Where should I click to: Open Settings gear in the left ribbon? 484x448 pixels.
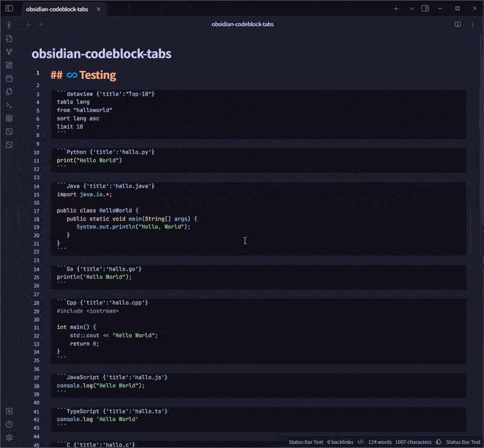click(x=9, y=437)
